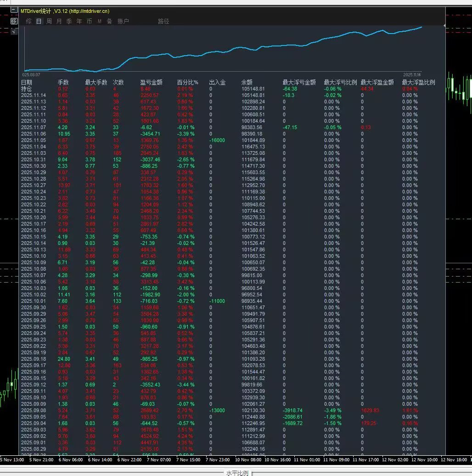The width and height of the screenshot is (472, 476).
Task: Select the 2025.10.21 date row
Action: [34, 211]
